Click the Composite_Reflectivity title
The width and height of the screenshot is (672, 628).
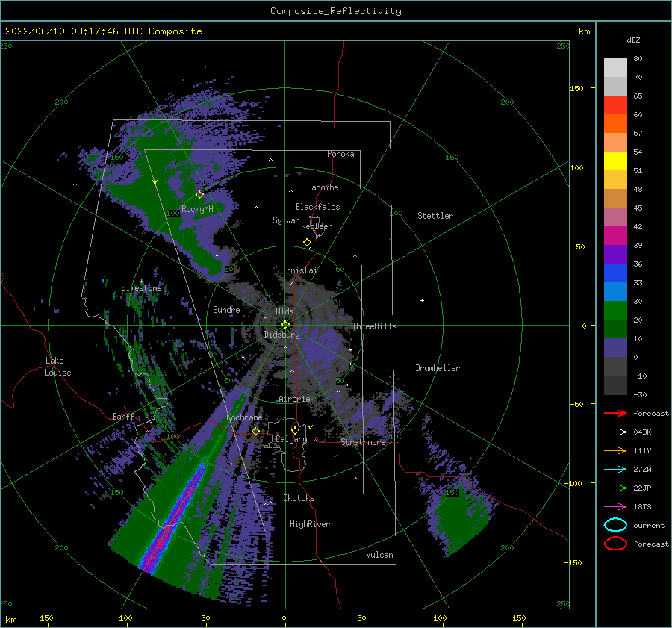point(336,11)
